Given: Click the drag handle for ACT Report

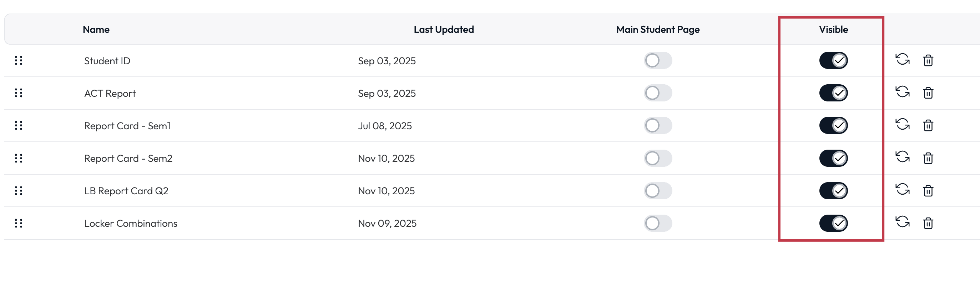Looking at the screenshot, I should 18,93.
